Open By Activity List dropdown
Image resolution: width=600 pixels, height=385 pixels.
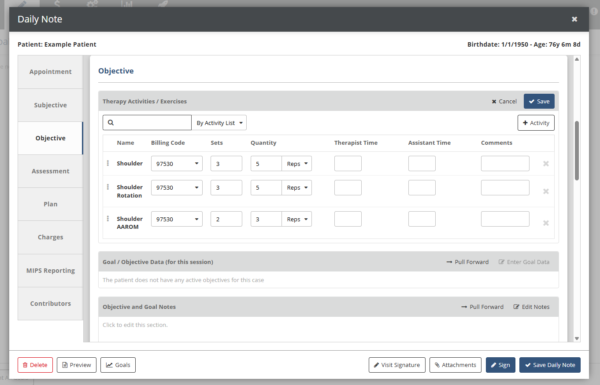[219, 123]
